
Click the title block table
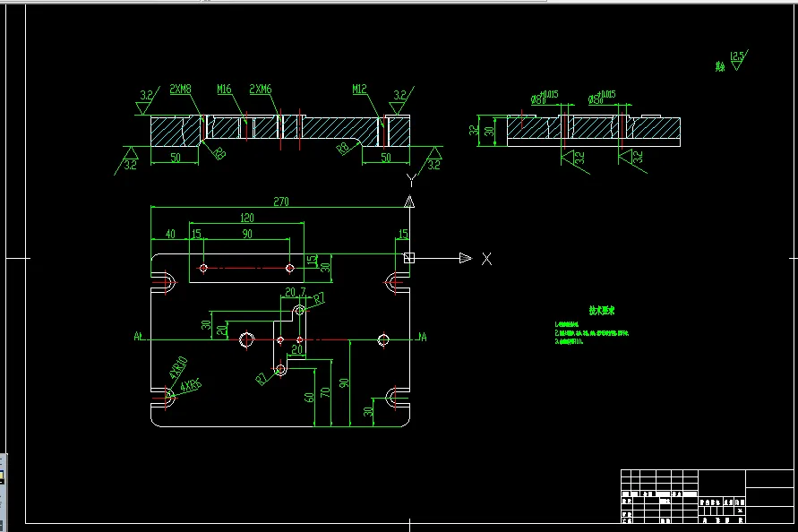tap(707, 496)
